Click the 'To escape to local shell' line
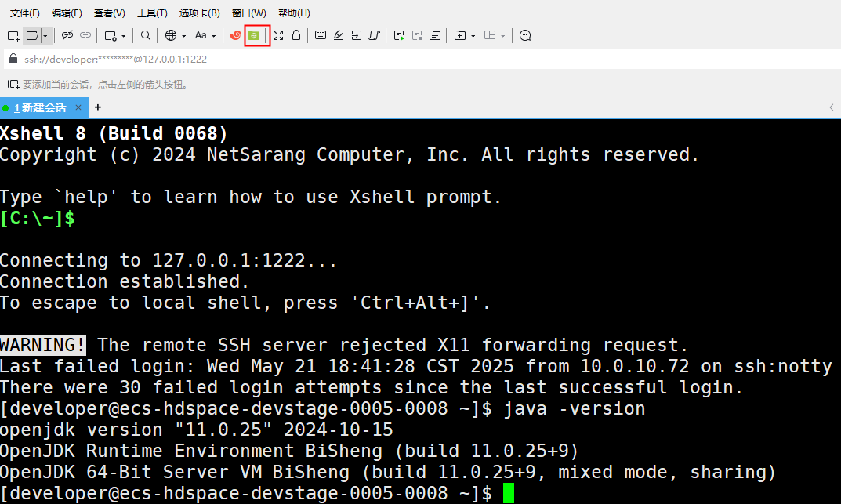Viewport: 841px width, 504px height. 245,303
